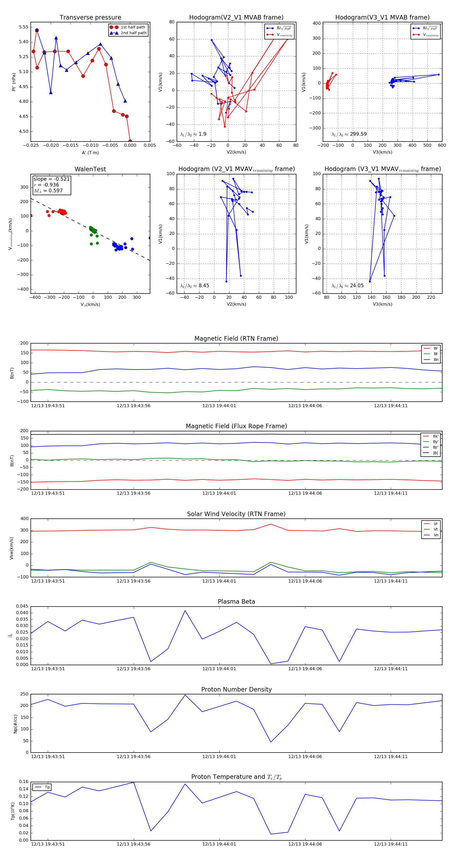
Task: Click '5.55' y-tick on Transverse pressure plot
Action: (24, 27)
